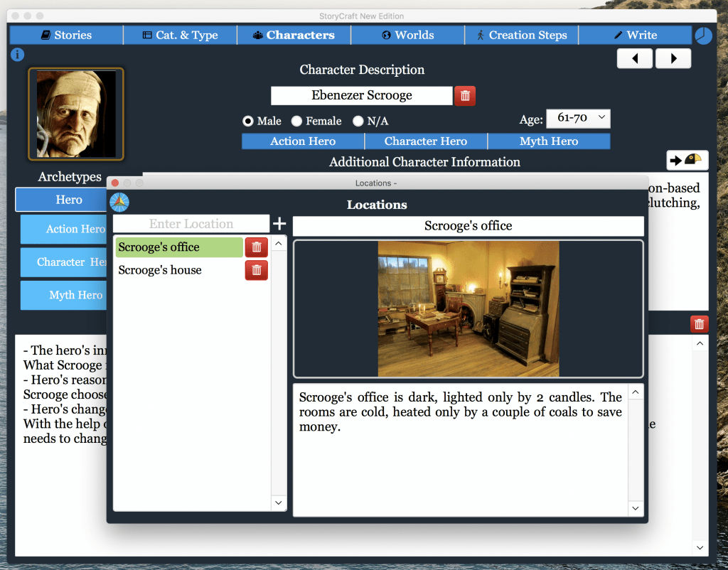Click the up arrow of location description scrollbar
728x570 pixels.
tap(636, 392)
